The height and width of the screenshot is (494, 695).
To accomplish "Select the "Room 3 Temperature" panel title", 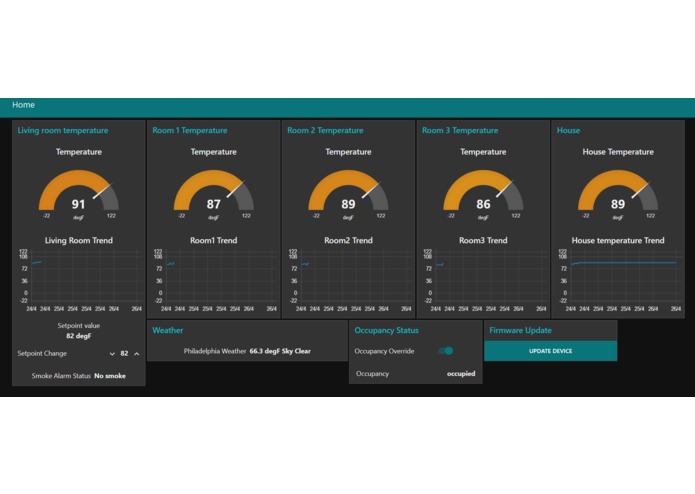I will tap(460, 130).
